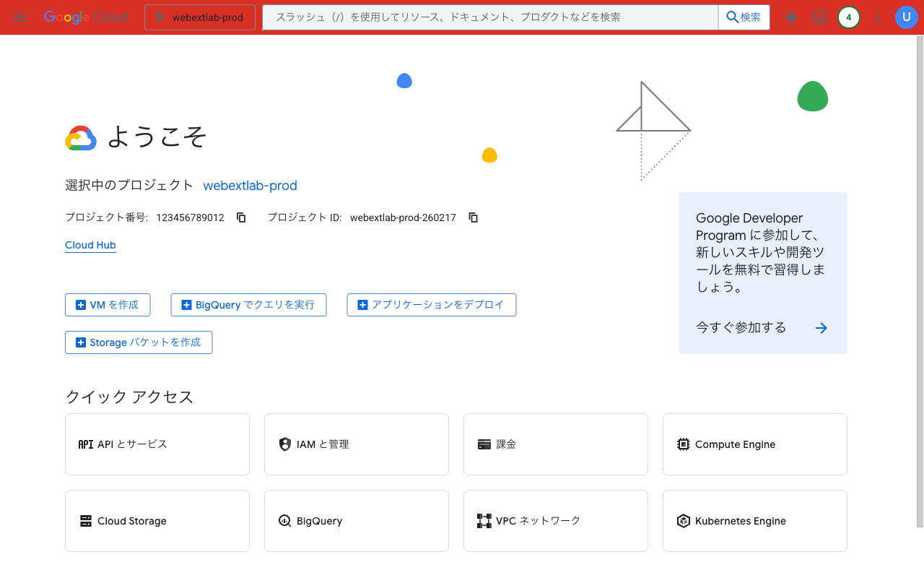View notifications showing badge 4

[x=849, y=17]
